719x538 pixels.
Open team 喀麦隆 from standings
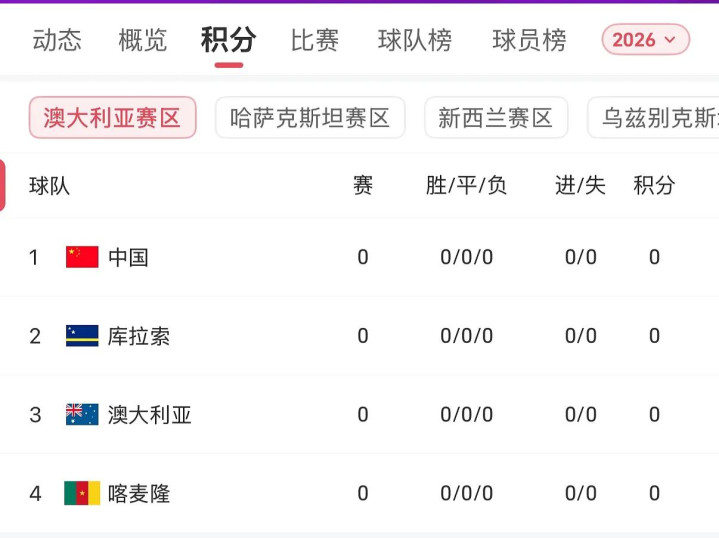(x=139, y=493)
